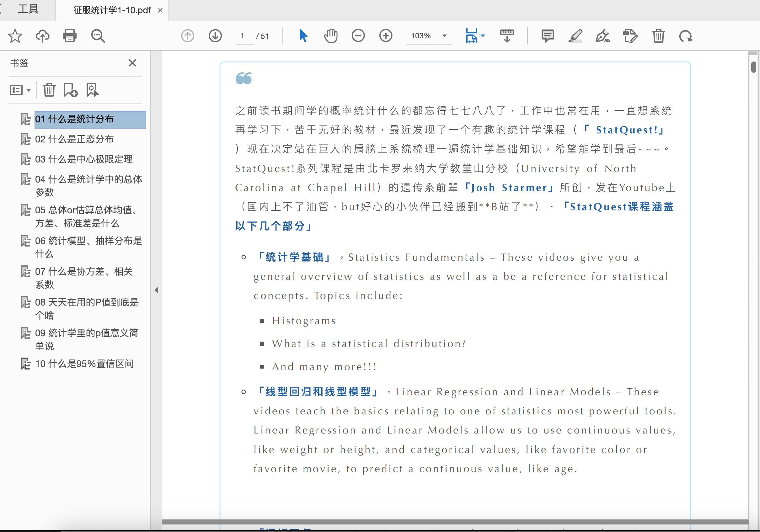Collapse the bookmarks side panel arrow
Viewport: 760px width, 532px height.
[x=156, y=290]
